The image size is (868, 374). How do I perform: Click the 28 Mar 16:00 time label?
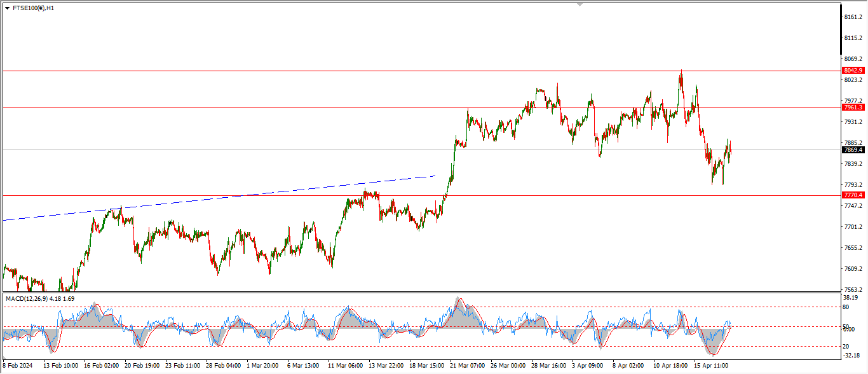pyautogui.click(x=548, y=366)
